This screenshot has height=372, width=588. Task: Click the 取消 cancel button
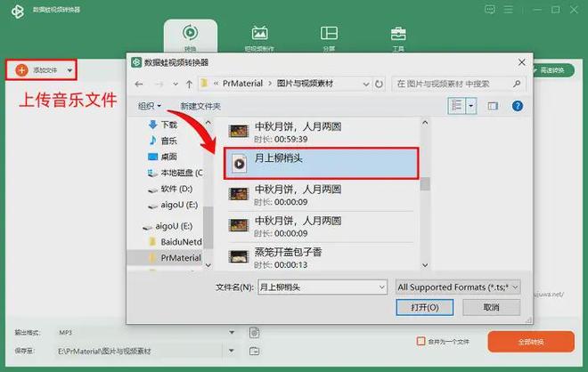[x=491, y=307]
